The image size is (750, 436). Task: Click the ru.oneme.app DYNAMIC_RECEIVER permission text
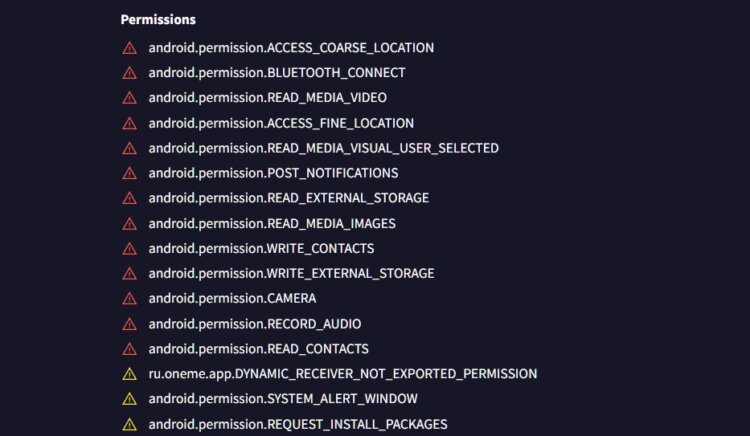342,374
